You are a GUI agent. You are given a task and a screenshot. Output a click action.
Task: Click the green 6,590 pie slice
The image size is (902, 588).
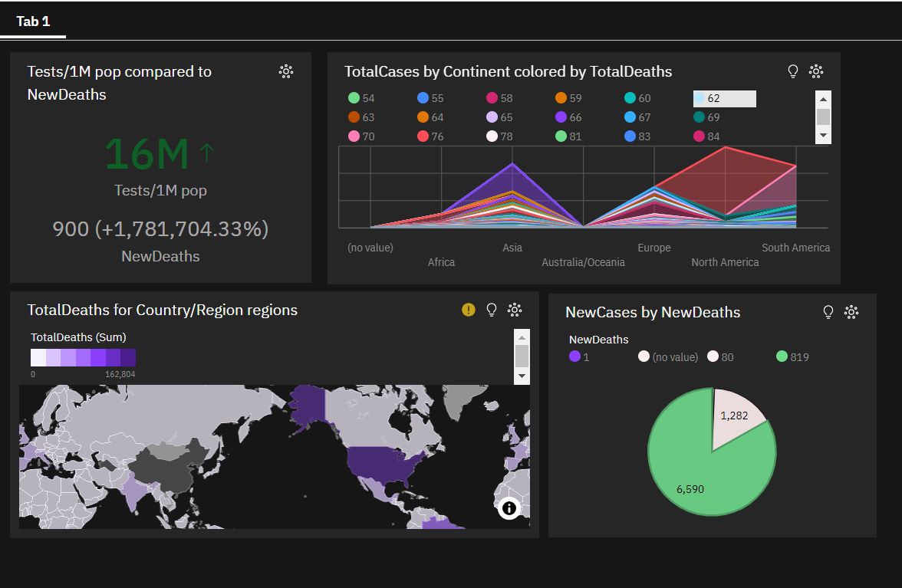pos(698,475)
